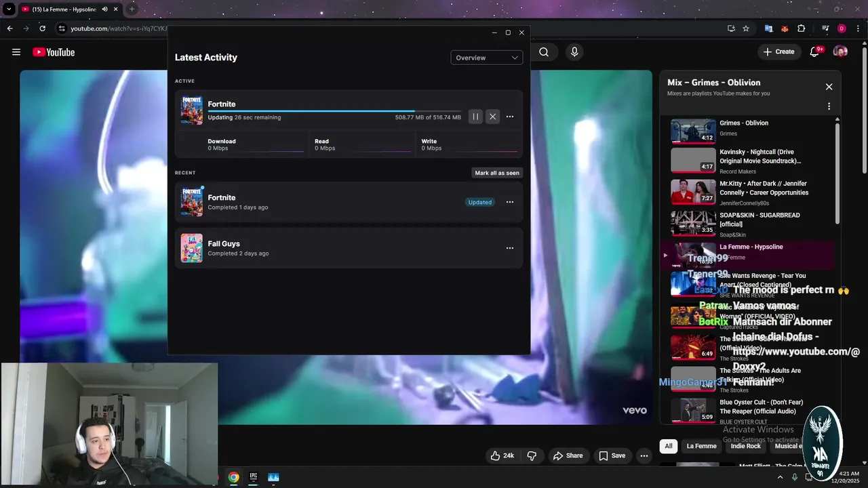Open options menu for Fall Guys
868x488 pixels.
(x=510, y=248)
